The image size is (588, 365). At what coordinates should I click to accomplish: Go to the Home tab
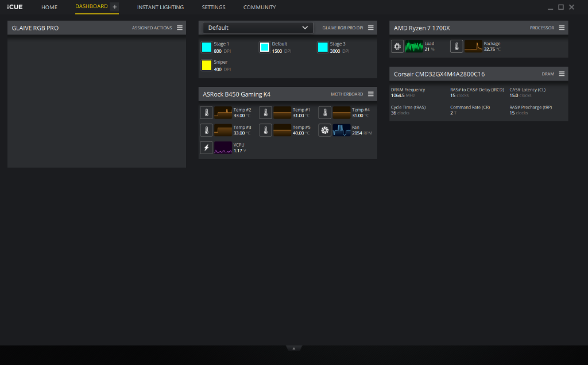click(49, 7)
